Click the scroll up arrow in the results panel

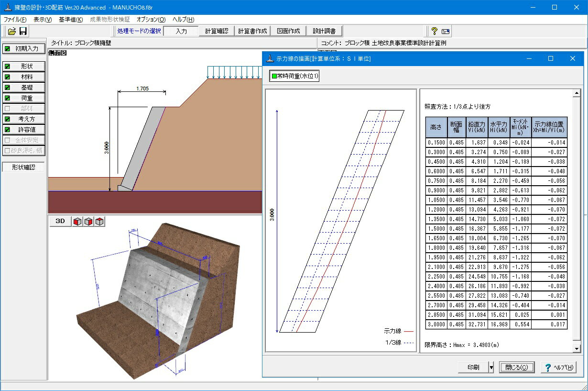click(x=577, y=93)
